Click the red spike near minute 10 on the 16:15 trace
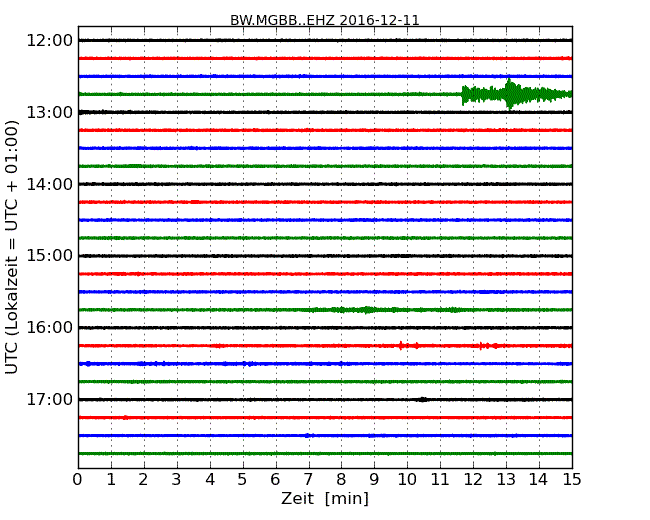This screenshot has width=650, height=520. point(401,345)
